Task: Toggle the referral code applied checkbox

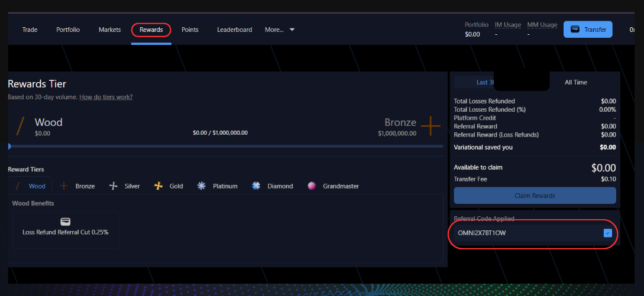Action: click(x=608, y=233)
